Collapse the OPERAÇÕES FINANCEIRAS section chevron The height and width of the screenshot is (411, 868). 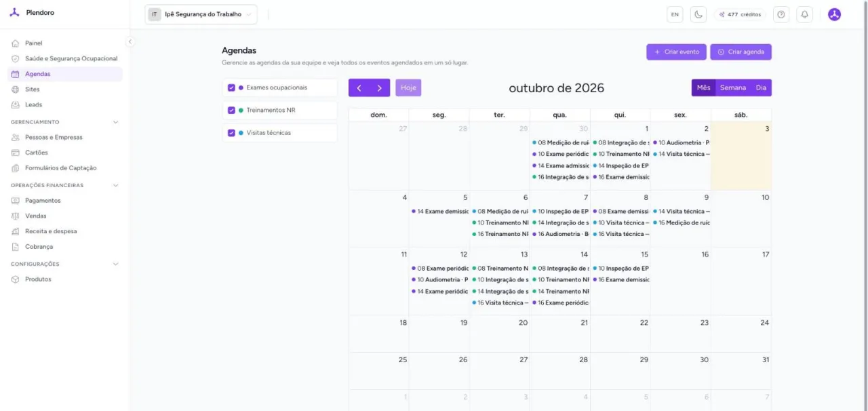(115, 185)
